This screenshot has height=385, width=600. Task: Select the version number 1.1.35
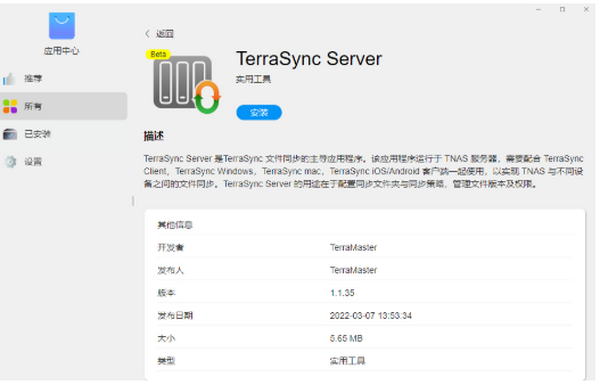click(x=342, y=293)
